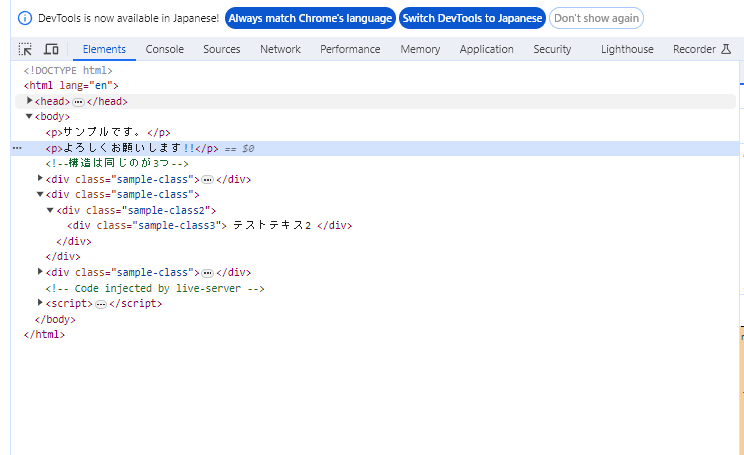The height and width of the screenshot is (455, 744).
Task: Dismiss with Don't show again
Action: [596, 18]
